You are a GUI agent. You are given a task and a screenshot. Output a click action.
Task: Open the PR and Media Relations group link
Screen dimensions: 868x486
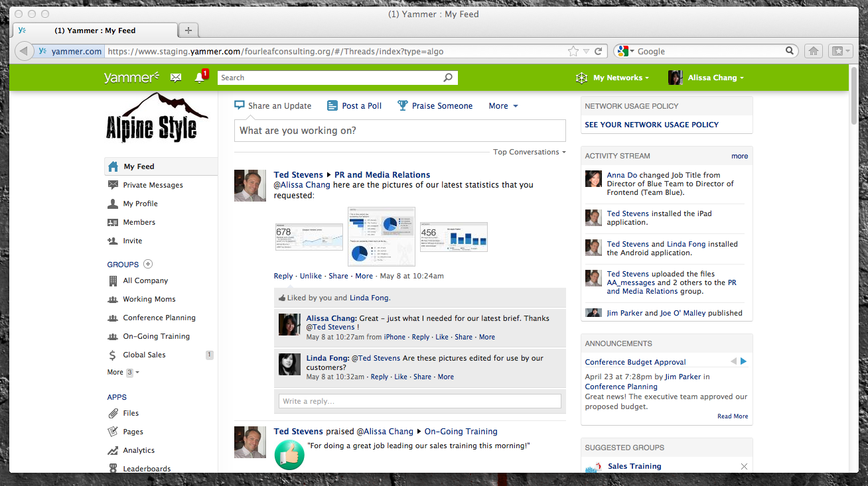(x=382, y=175)
